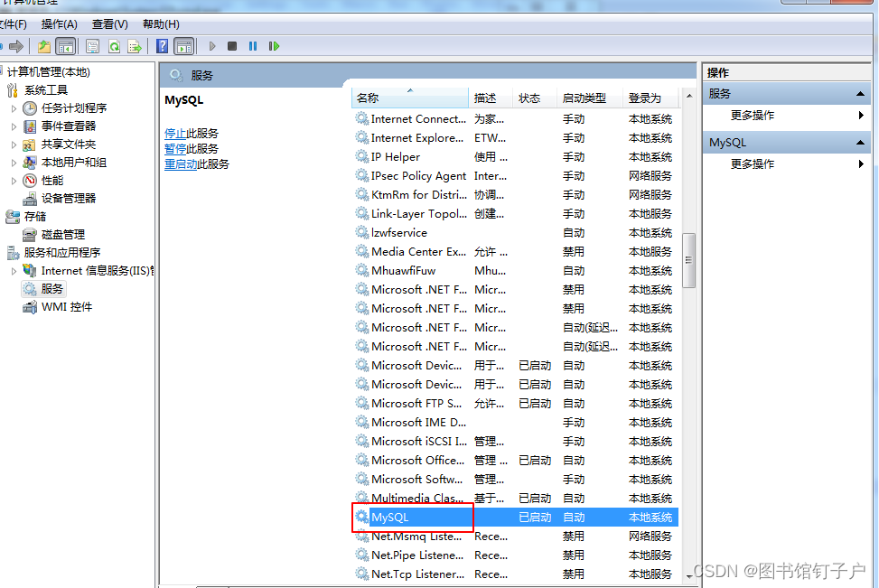Sort by the 描述 column header
879x588 pixels.
[x=491, y=98]
